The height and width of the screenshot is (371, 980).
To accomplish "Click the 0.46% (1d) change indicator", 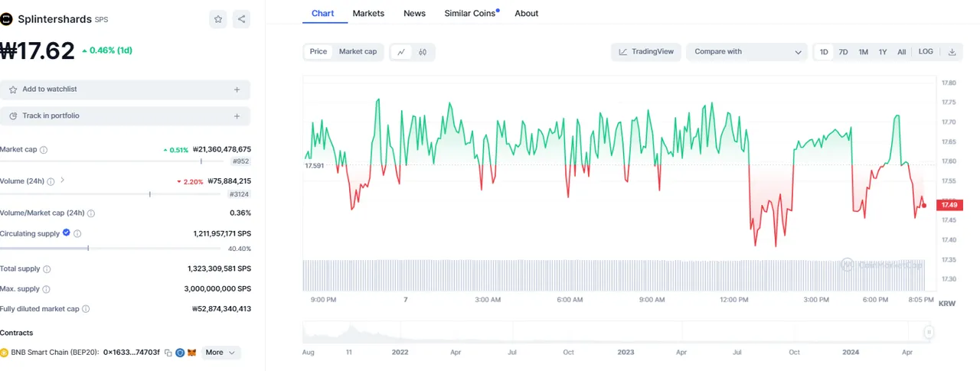I will pyautogui.click(x=107, y=50).
